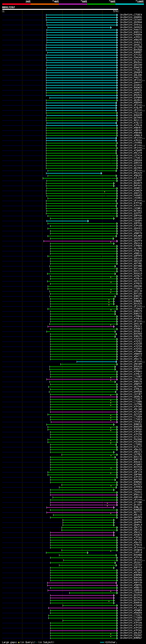Open hit UniRef100_O49871
This screenshot has width=146, height=644.
(131, 93)
